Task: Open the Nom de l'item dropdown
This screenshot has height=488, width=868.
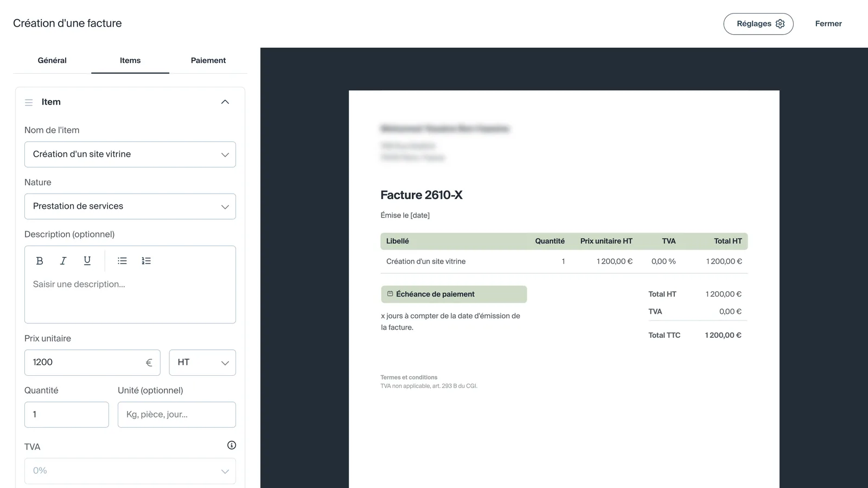Action: pos(130,155)
